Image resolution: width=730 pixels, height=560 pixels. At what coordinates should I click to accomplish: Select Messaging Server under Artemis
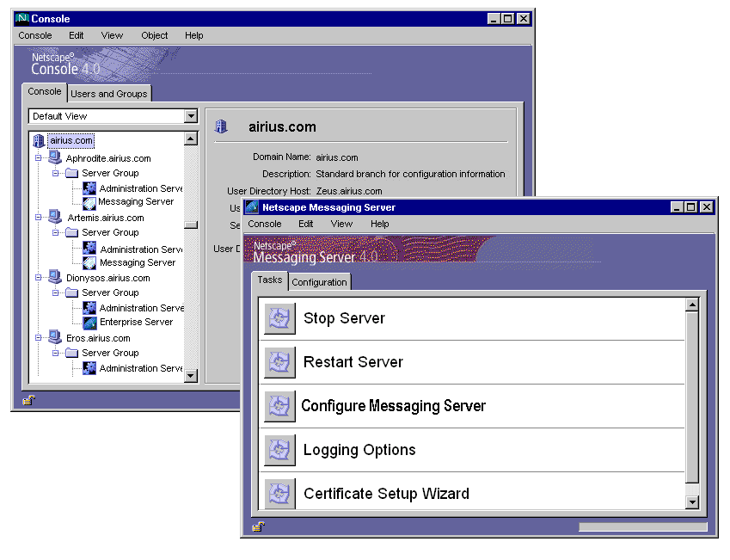[x=138, y=262]
